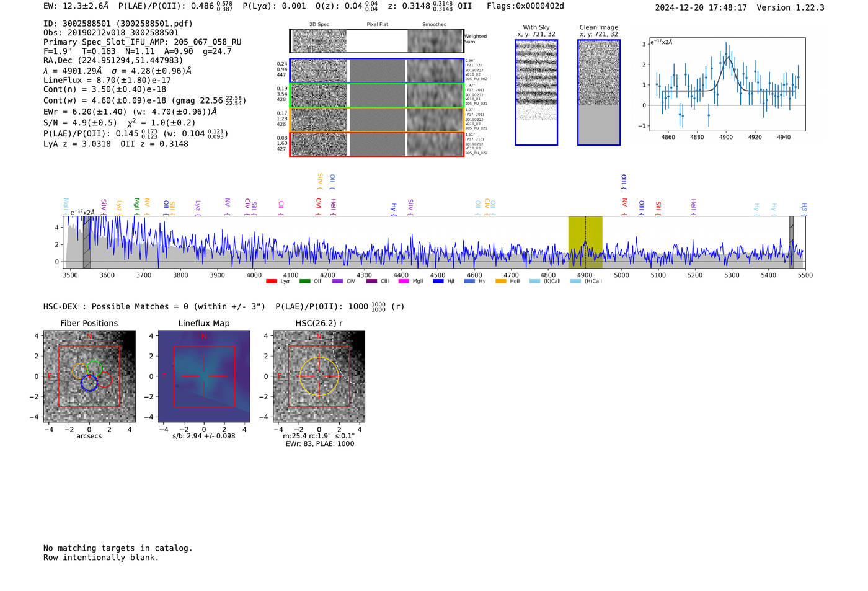Image resolution: width=868 pixels, height=591 pixels.
Task: Click the 's/b: 2.94 +/- 0.098' caption
Action: [204, 436]
